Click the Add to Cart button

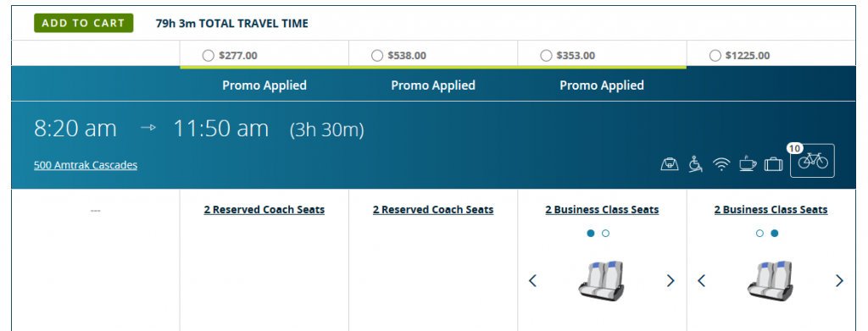(x=84, y=23)
